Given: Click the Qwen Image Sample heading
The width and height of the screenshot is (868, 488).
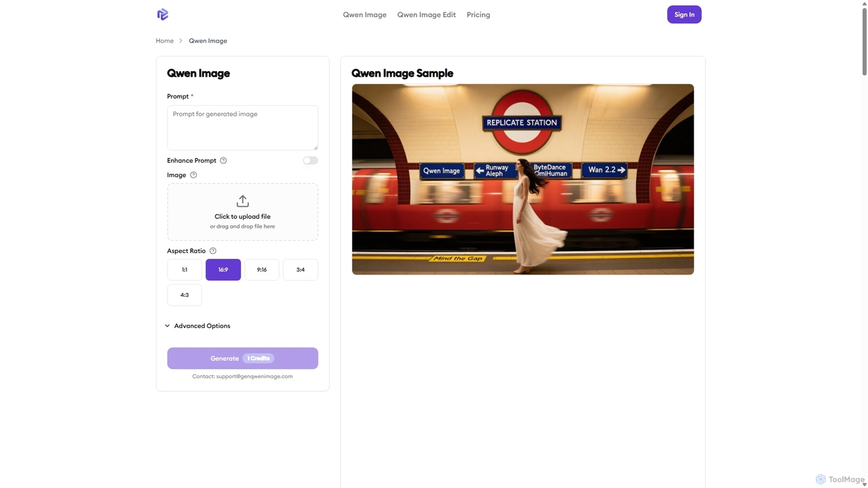Looking at the screenshot, I should tap(402, 73).
